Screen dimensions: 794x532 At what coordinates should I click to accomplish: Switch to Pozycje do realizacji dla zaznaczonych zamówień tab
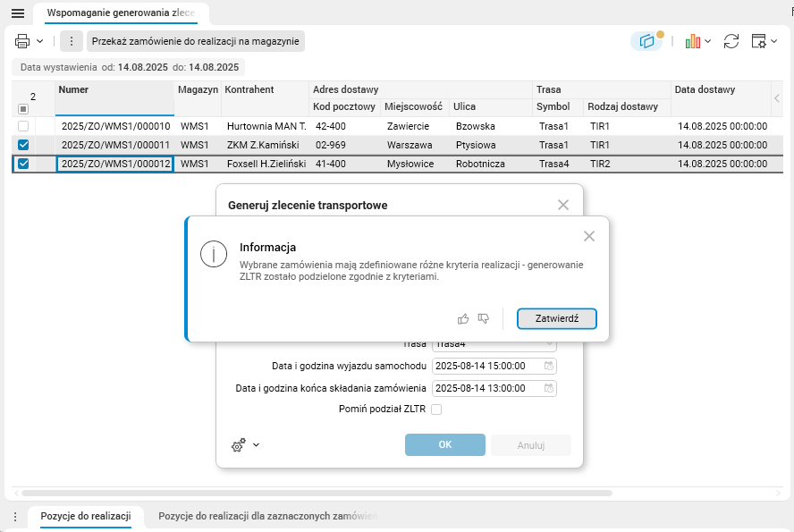tap(268, 516)
